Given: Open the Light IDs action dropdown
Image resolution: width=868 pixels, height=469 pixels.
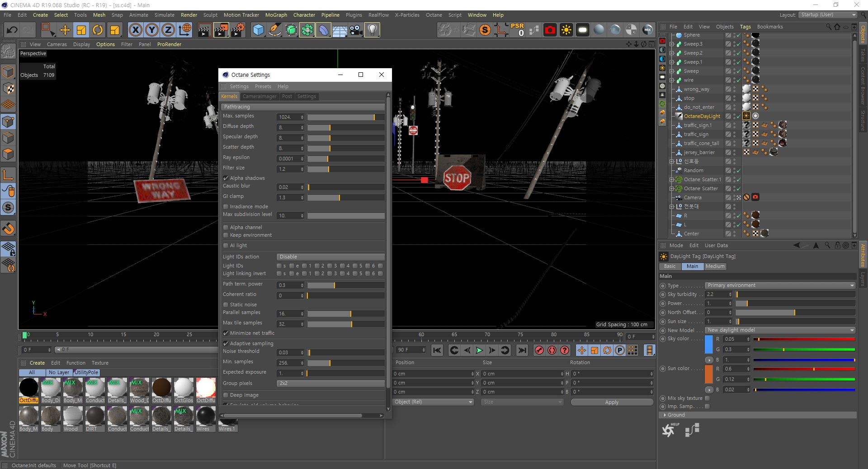Looking at the screenshot, I should [330, 257].
